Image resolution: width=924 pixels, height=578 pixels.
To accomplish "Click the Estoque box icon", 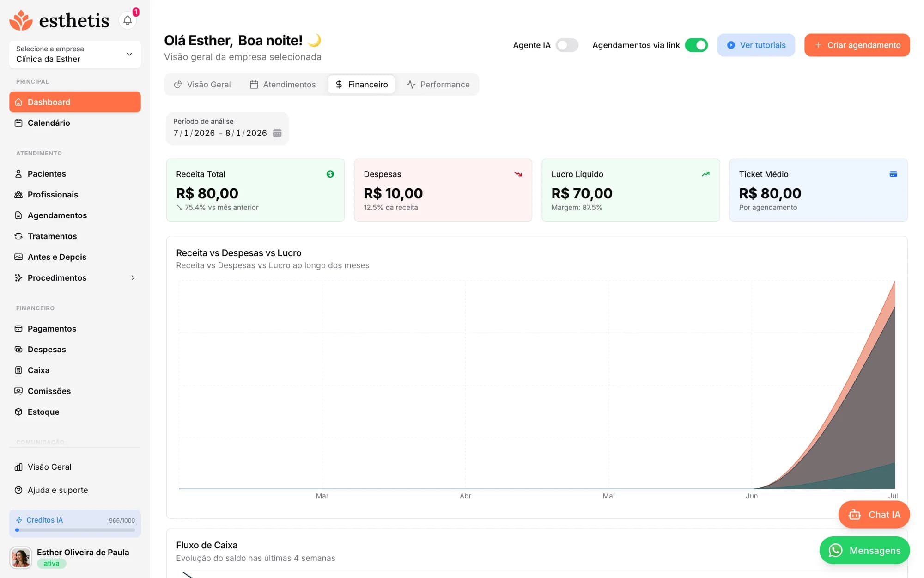I will pos(18,412).
